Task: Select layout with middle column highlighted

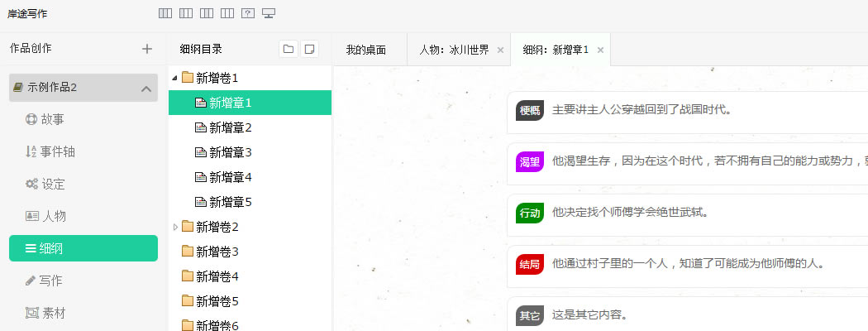Action: click(207, 13)
